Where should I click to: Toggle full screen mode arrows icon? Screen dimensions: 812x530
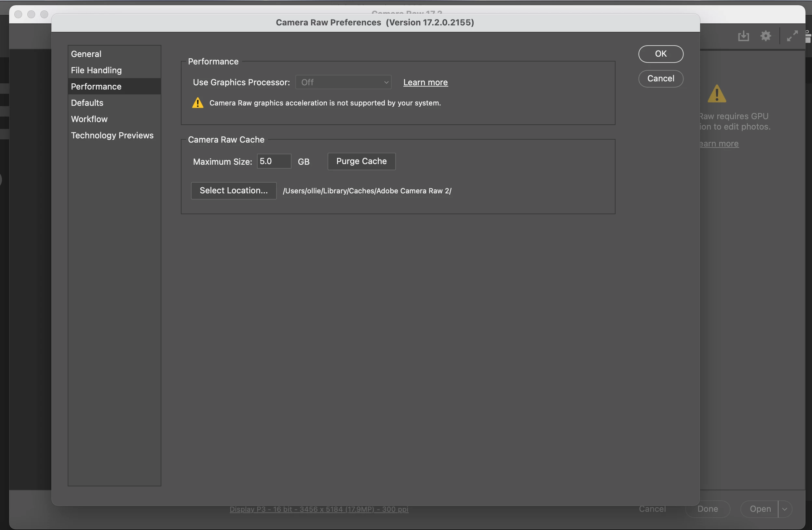click(x=792, y=36)
